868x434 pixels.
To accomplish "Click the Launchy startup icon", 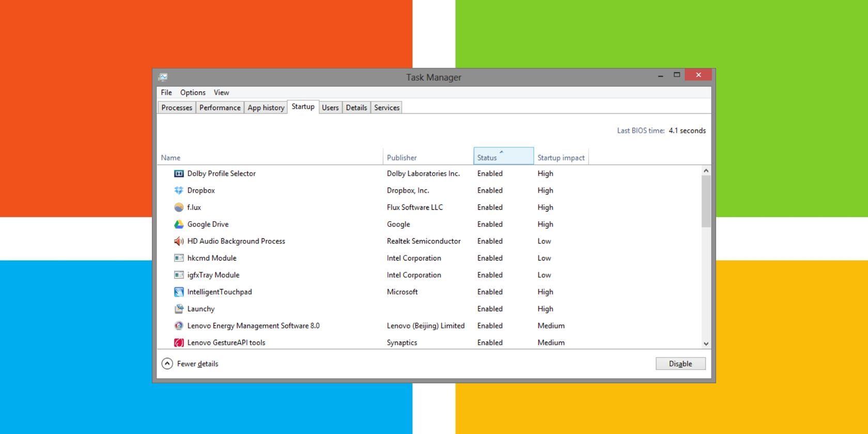I will [x=179, y=309].
